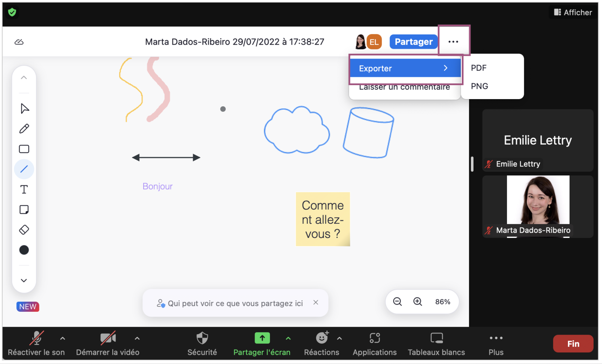Open the three-dot whiteboard menu

tap(453, 42)
